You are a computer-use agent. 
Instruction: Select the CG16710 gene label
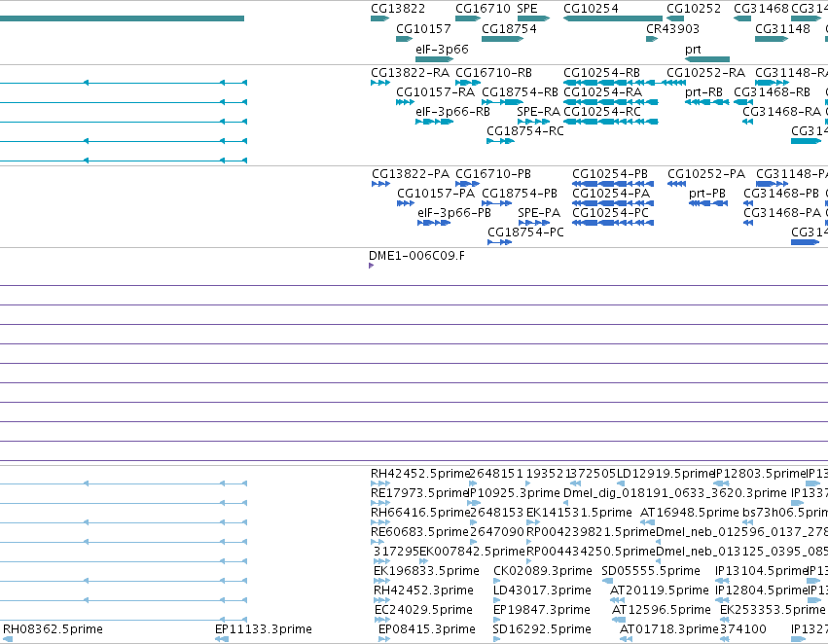click(483, 9)
